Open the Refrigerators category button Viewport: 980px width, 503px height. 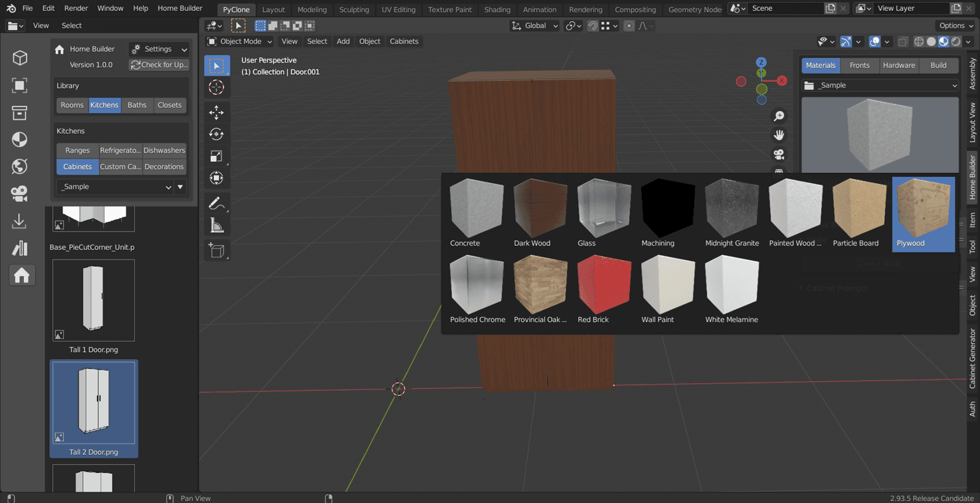[120, 150]
